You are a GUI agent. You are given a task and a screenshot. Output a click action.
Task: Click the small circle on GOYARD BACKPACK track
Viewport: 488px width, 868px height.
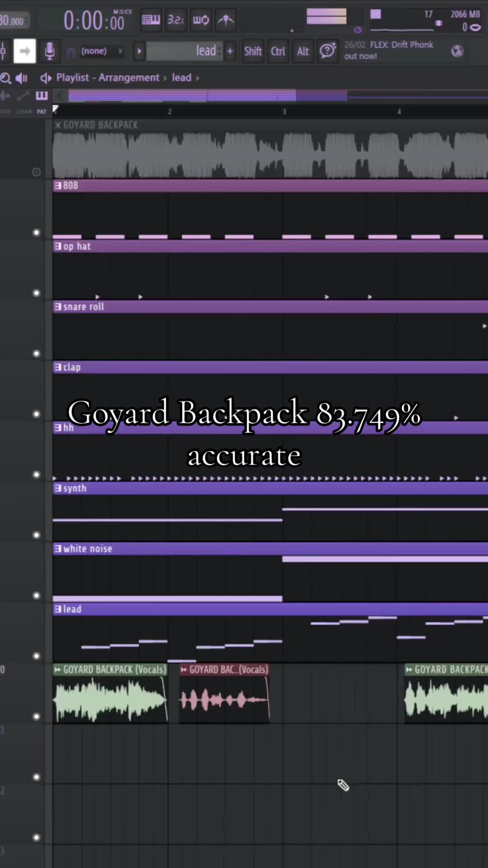point(37,172)
